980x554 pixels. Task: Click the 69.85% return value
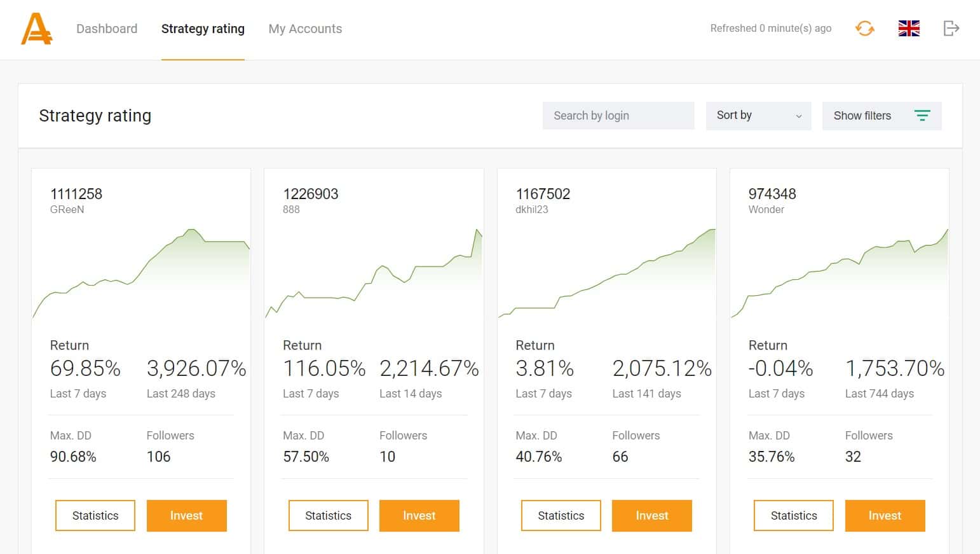85,368
